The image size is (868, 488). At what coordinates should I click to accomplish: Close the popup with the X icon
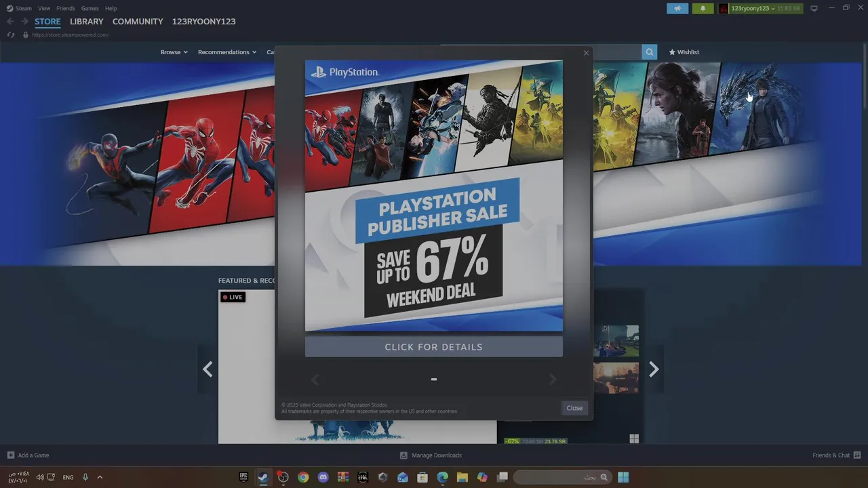[x=586, y=53]
